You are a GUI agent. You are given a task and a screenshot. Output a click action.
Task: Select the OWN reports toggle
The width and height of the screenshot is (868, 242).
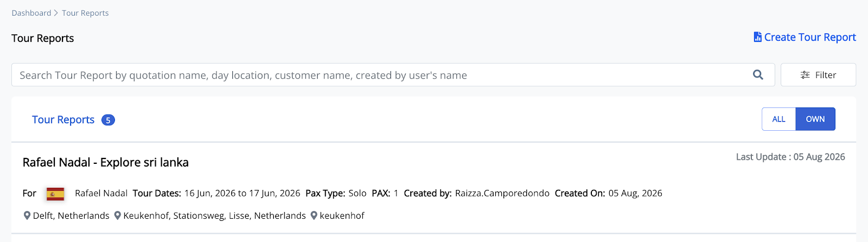(815, 119)
